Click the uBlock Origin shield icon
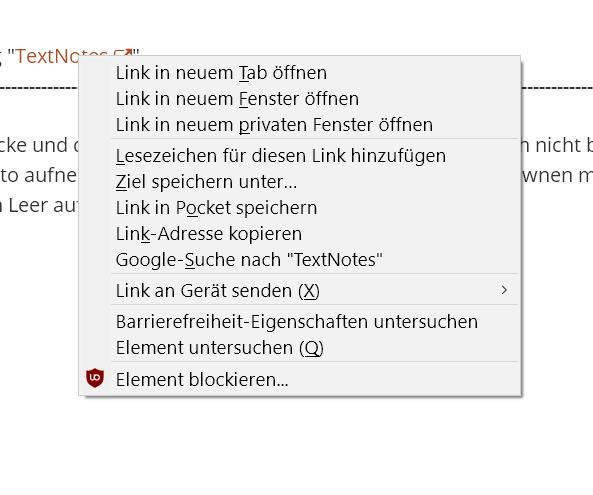593x495 pixels. pyautogui.click(x=95, y=378)
